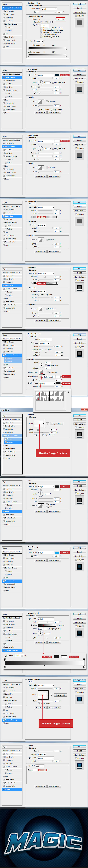This screenshot has width=88, height=868.
Task: Open the Pattern Overlay pattern thumbnail
Action: tap(43, 695)
